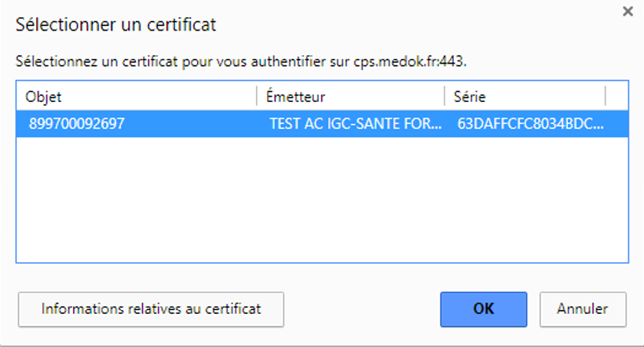Click the blank header space after Série
644x347 pixels.
click(x=617, y=97)
